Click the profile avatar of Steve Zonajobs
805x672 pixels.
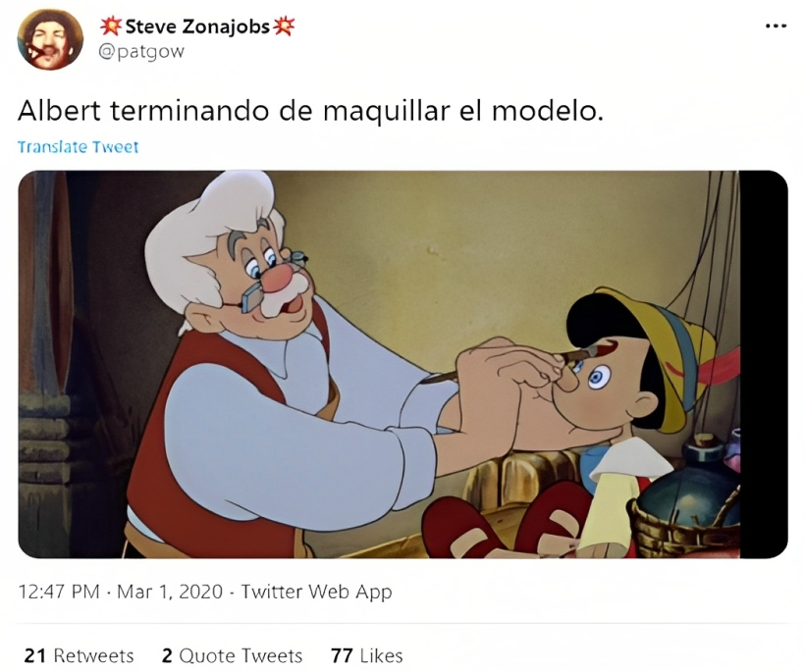50,39
